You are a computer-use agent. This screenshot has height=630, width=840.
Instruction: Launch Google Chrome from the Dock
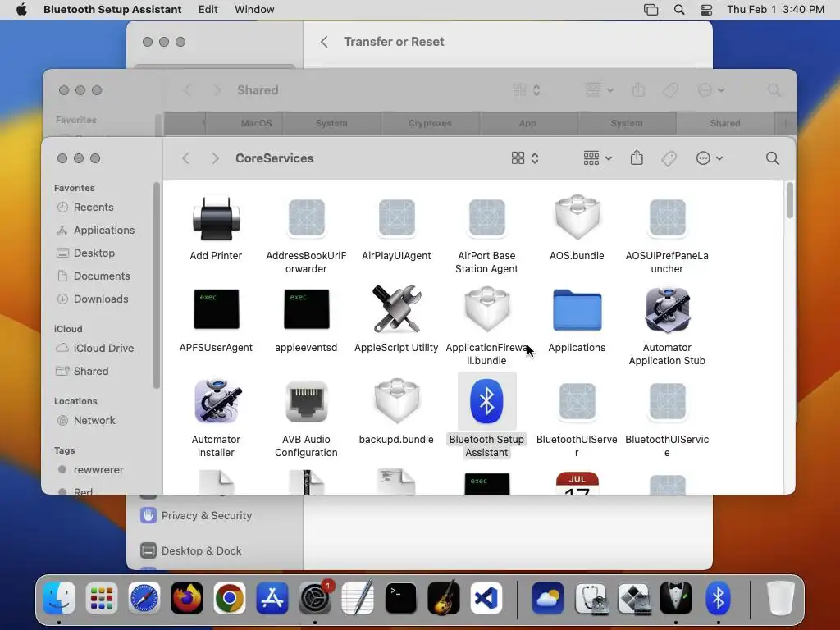pyautogui.click(x=230, y=598)
